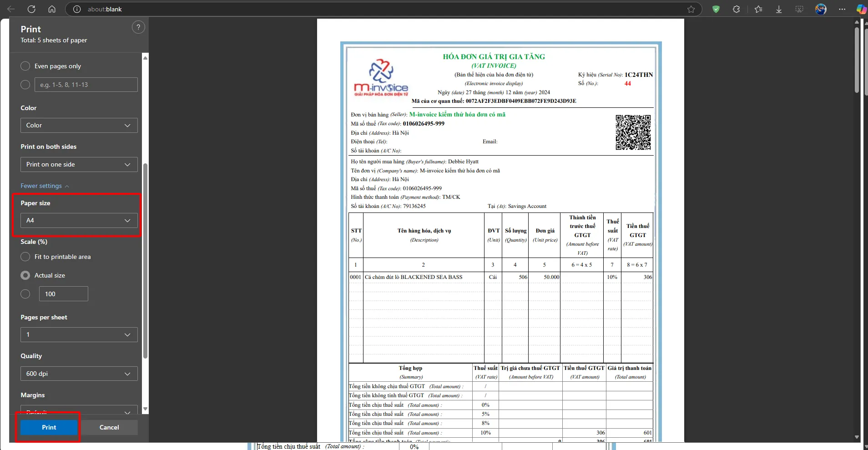Open the Print on one side dropdown
The height and width of the screenshot is (450, 868).
(x=79, y=164)
